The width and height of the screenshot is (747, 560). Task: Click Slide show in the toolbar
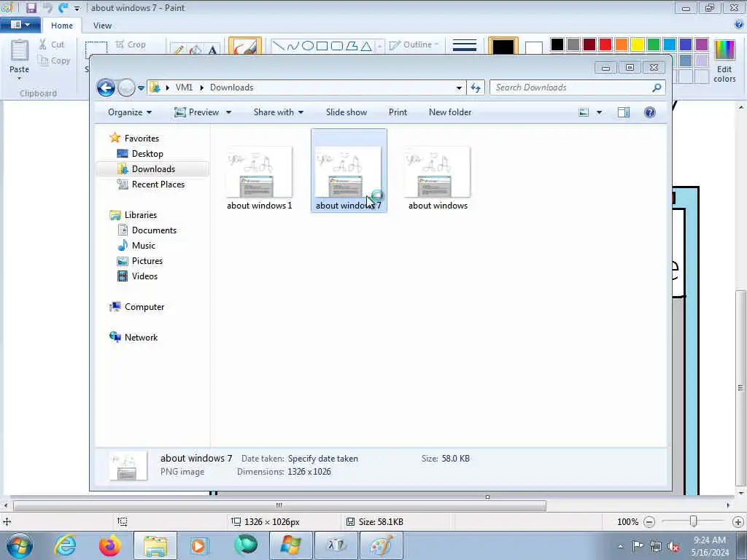(x=347, y=112)
